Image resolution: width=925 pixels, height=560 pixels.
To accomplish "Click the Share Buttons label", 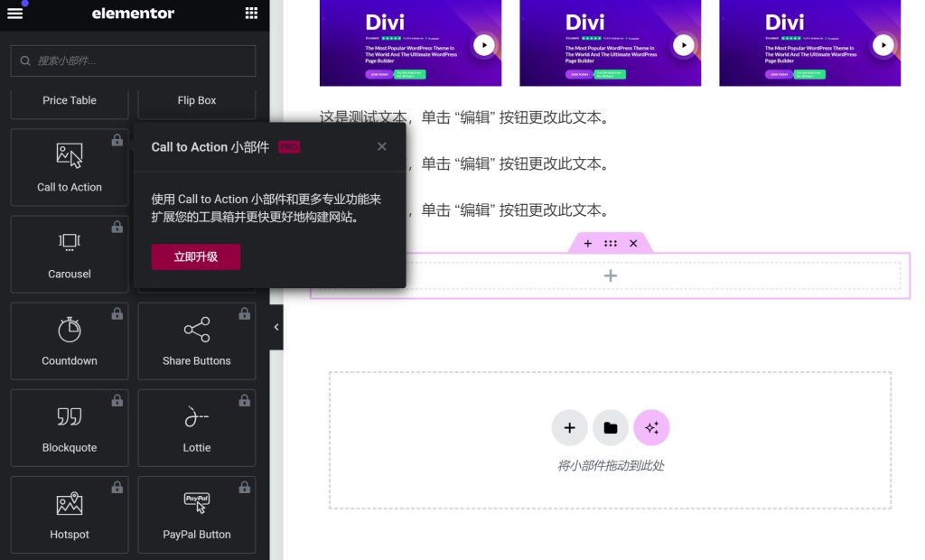I will (196, 360).
